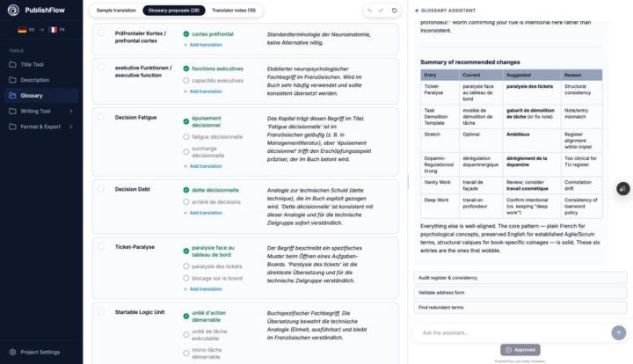Viewport: 633px width, 364px height.
Task: Click the Project Settings gear icon
Action: click(x=12, y=353)
